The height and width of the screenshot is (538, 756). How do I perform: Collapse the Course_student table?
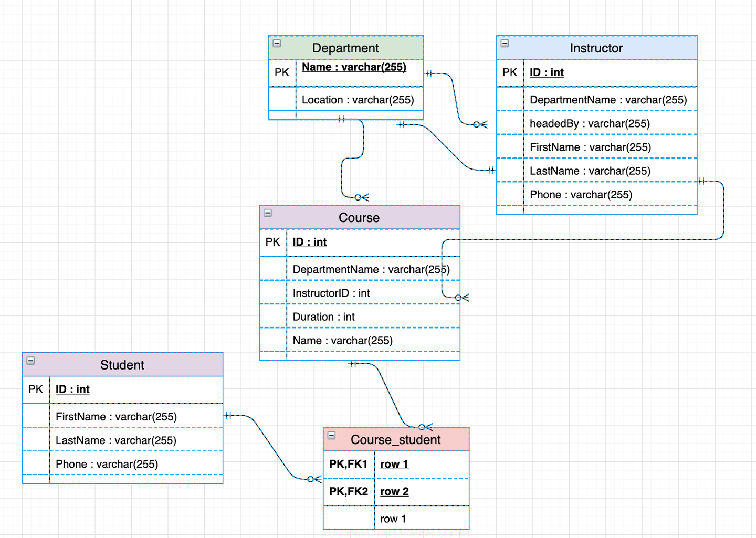[x=332, y=436]
